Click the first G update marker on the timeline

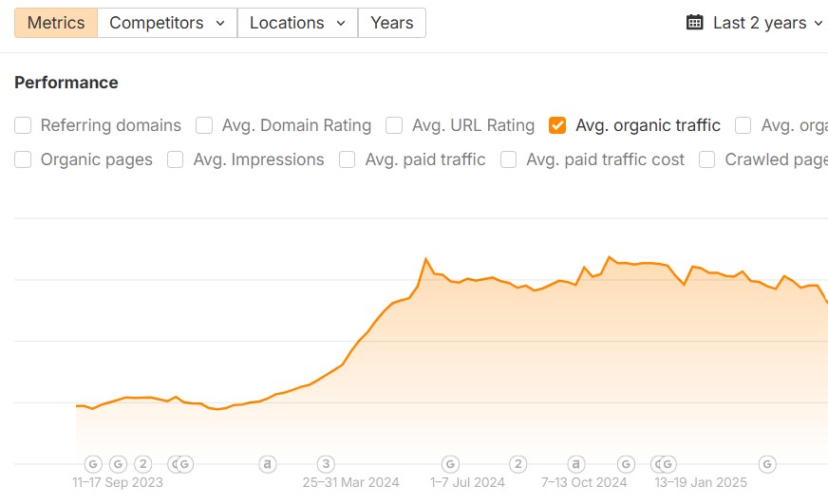[x=93, y=464]
